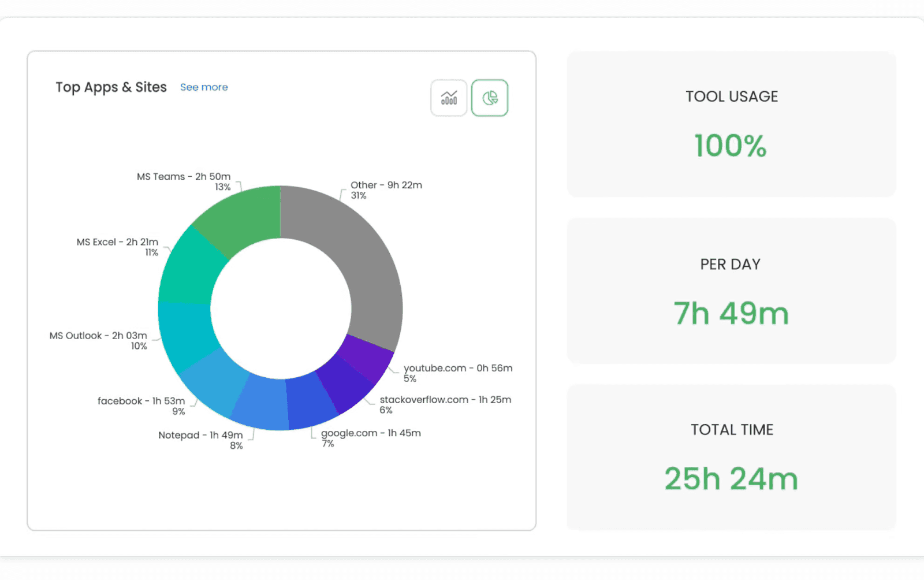The image size is (924, 580).
Task: Switch to the bar chart view icon
Action: [x=449, y=98]
